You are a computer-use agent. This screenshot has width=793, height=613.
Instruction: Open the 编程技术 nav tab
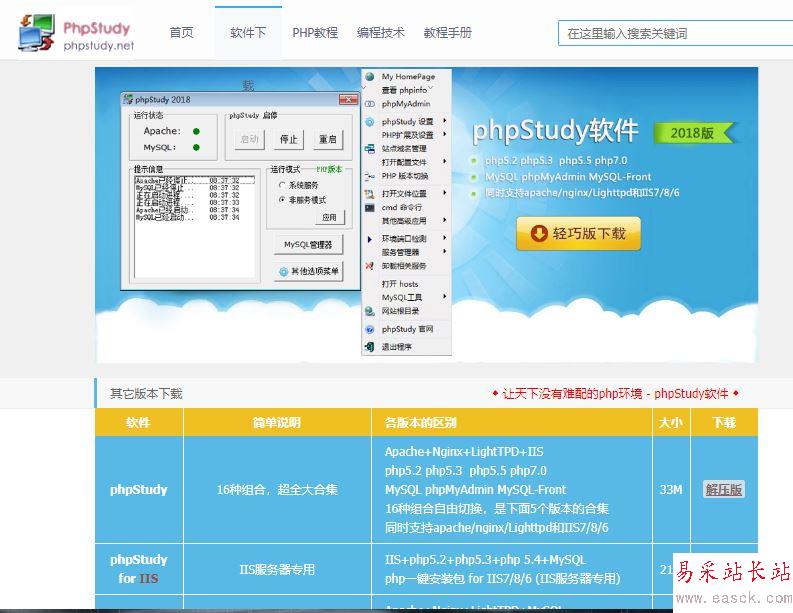click(x=380, y=33)
